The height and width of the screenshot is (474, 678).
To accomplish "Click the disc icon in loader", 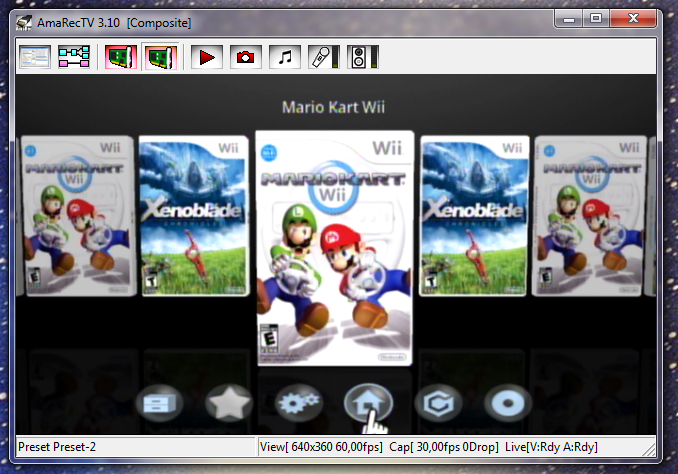I will (x=508, y=403).
